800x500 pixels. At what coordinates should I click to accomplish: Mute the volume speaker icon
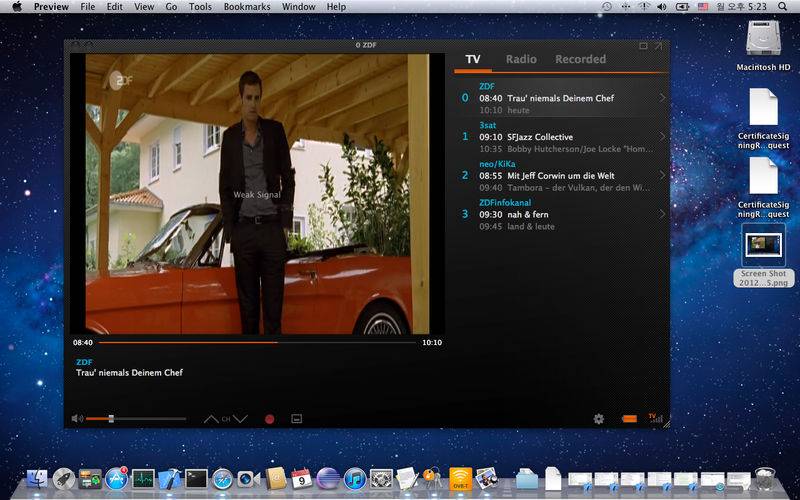[77, 419]
